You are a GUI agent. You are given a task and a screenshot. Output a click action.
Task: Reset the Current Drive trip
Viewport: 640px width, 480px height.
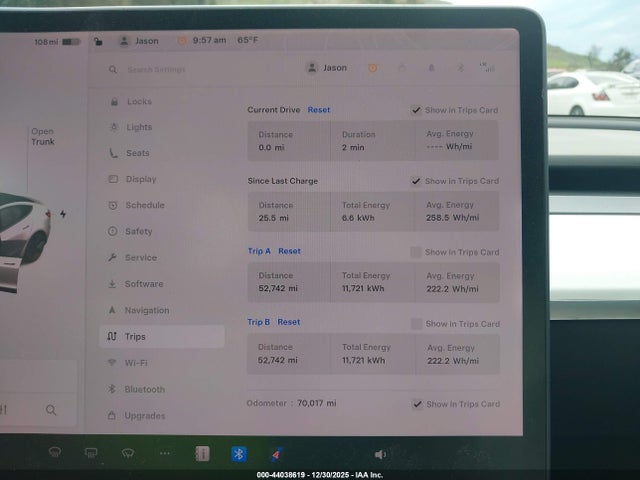point(319,110)
